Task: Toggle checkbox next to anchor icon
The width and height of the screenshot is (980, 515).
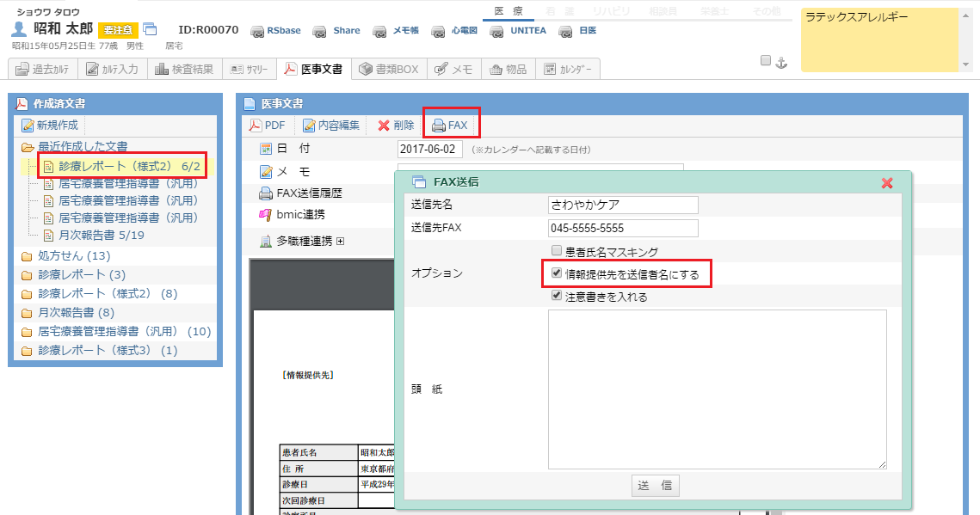Action: tap(766, 60)
